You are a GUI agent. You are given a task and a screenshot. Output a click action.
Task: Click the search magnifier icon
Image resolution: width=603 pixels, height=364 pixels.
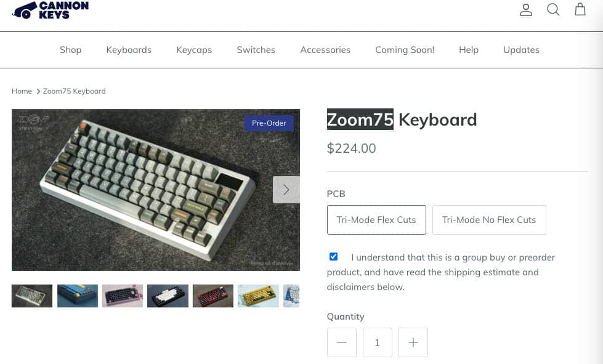[x=553, y=10]
